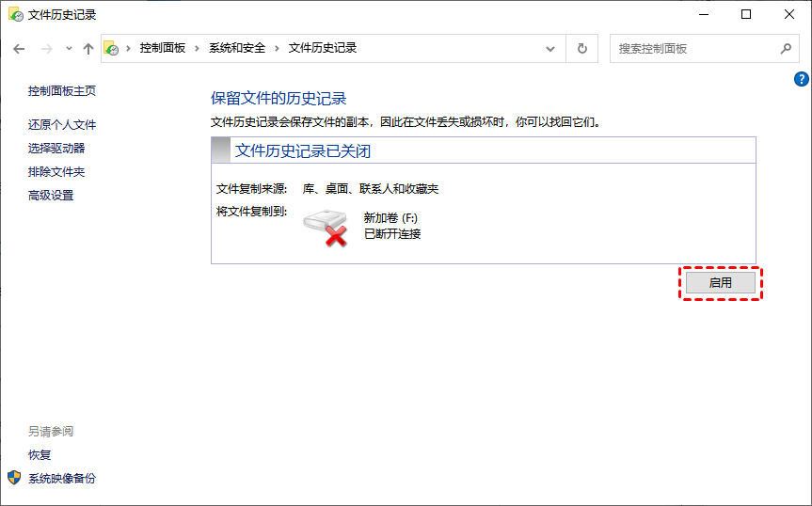Refresh the File History page
The image size is (812, 506).
(x=582, y=49)
